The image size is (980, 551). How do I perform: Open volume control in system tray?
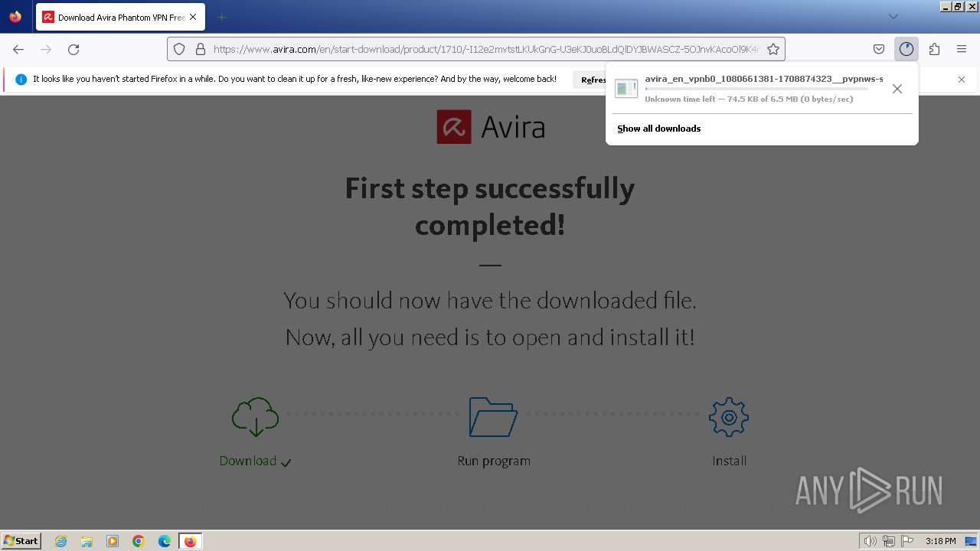[x=870, y=541]
